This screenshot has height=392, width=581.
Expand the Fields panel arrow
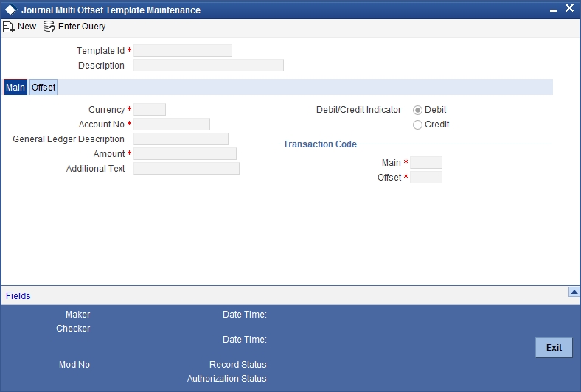pos(574,292)
